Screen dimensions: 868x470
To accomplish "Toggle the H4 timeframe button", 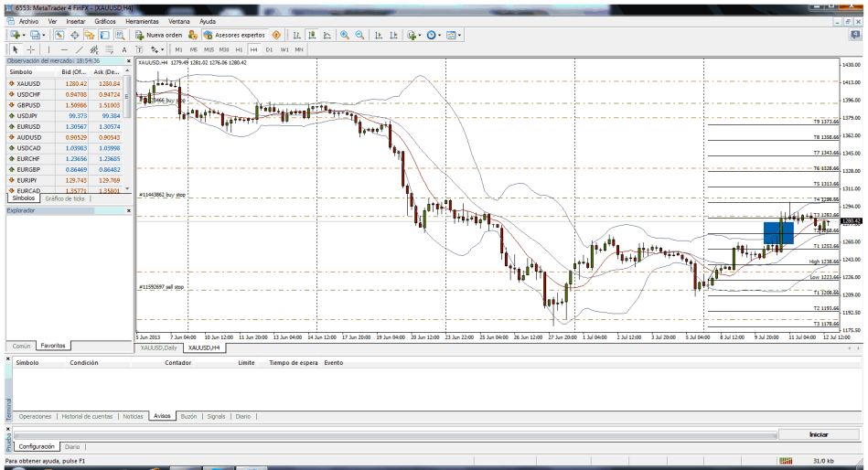I will click(254, 49).
